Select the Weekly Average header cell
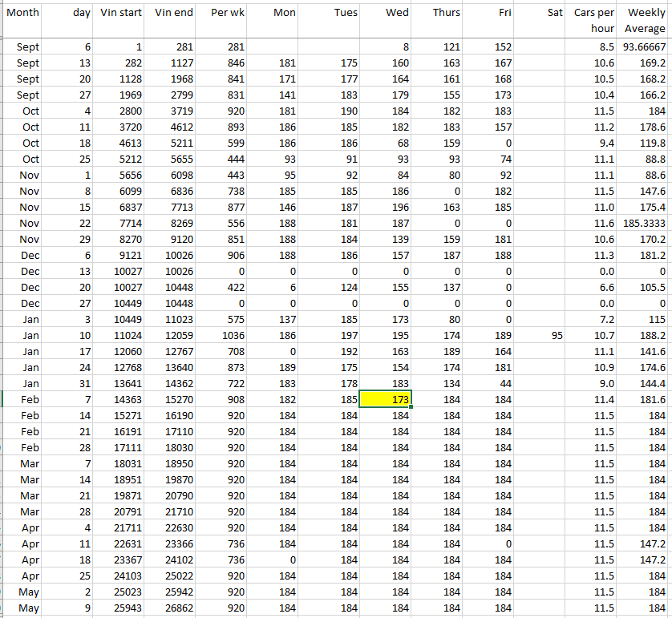 [x=645, y=20]
